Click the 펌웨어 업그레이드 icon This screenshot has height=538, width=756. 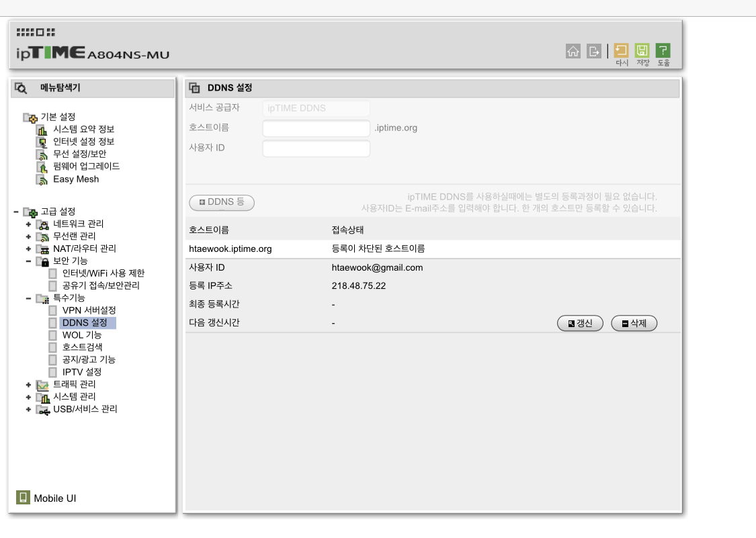pyautogui.click(x=42, y=167)
